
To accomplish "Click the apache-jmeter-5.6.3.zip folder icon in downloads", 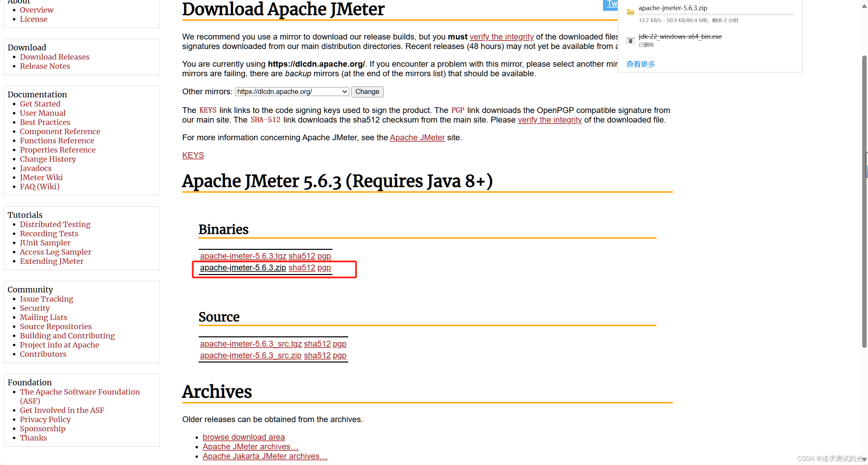I will pos(631,12).
